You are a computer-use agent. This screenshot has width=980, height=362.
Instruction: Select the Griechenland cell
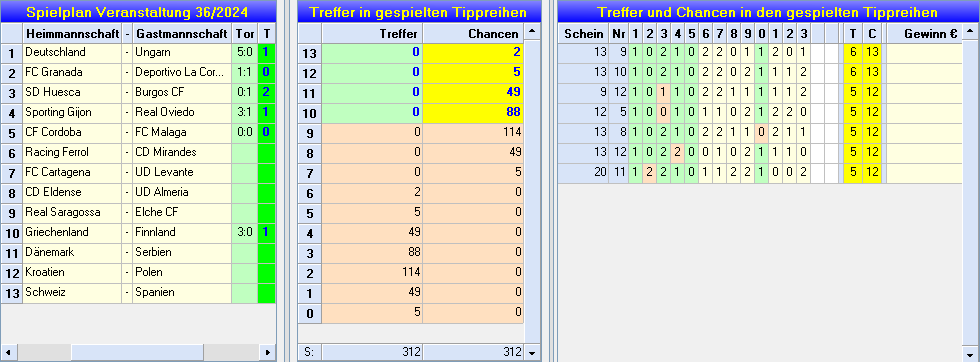72,233
